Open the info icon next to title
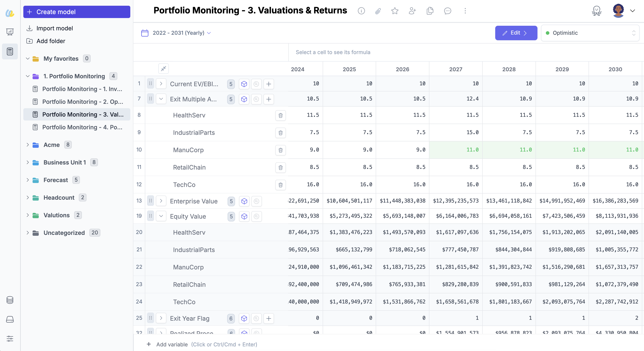Viewport: 644px width, 351px height. [x=361, y=11]
